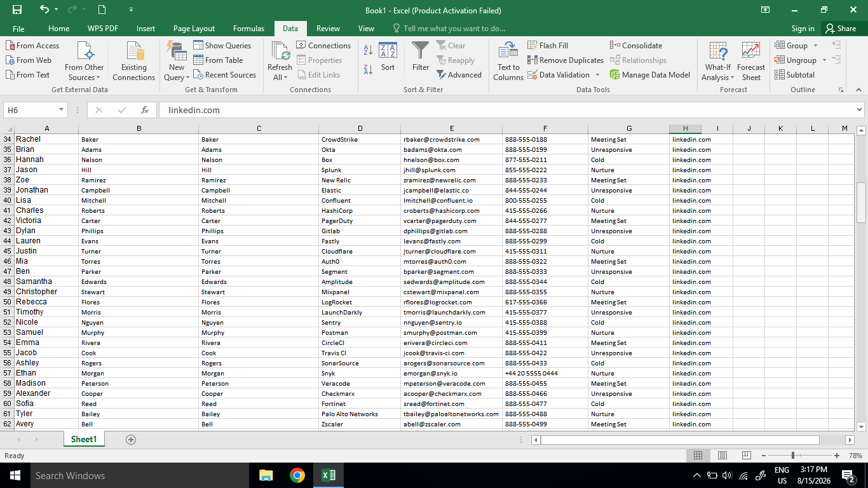Run Text to Columns
Image resolution: width=868 pixels, height=488 pixels.
508,62
